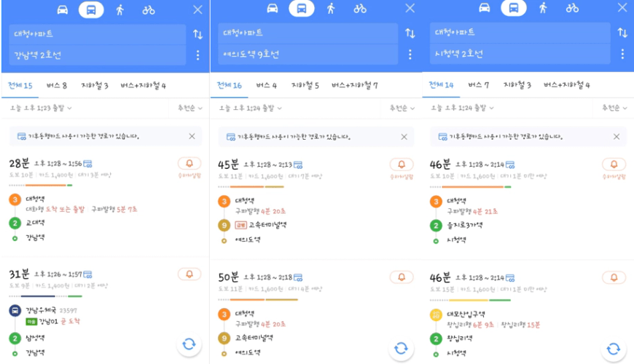This screenshot has height=364, width=634.
Task: Select the orange line 3 segment of the 28분 route
Action: pyautogui.click(x=46, y=186)
